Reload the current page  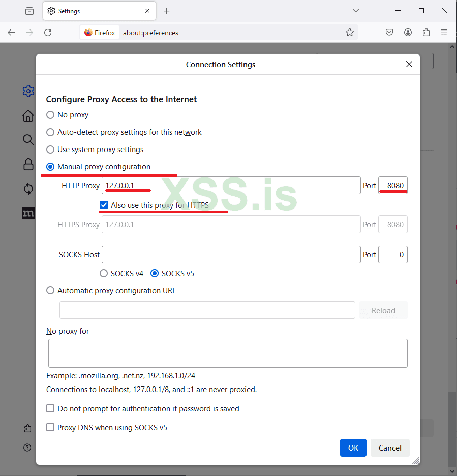point(48,33)
